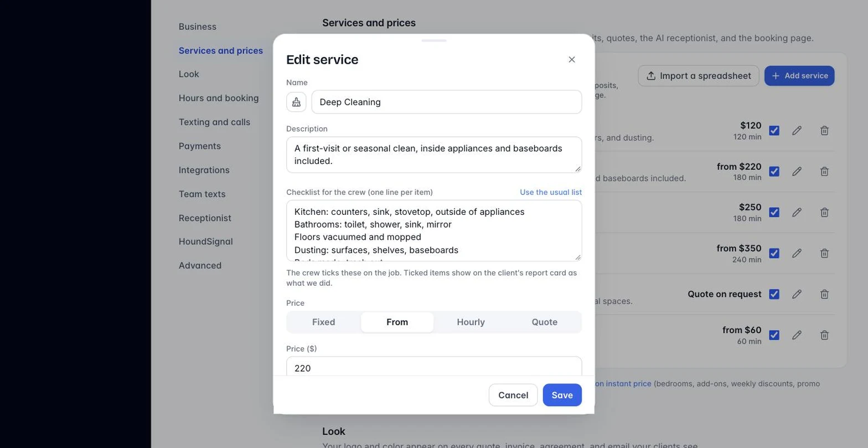868x448 pixels.
Task: Select the Quote price type
Action: click(x=545, y=322)
